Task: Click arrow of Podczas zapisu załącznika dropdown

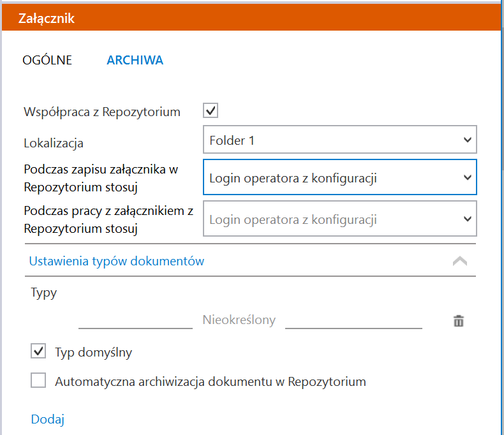Action: tap(468, 177)
